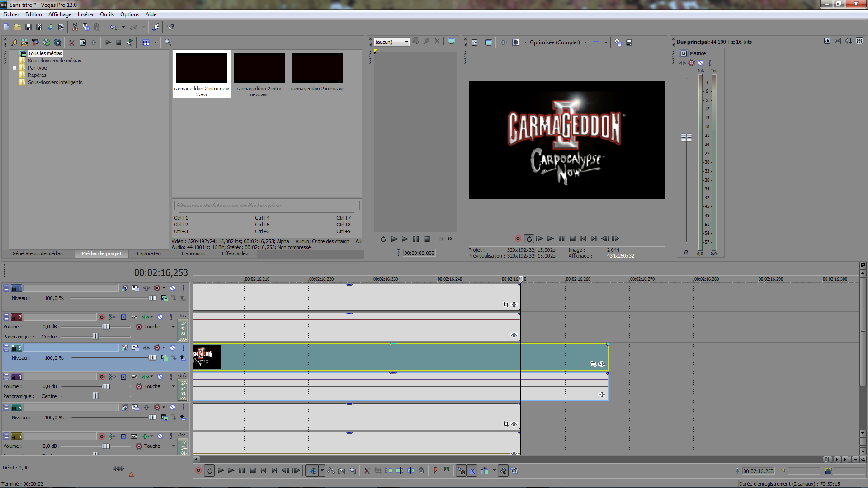
Task: Open the Project Media views dropdown arrow
Action: 156,42
